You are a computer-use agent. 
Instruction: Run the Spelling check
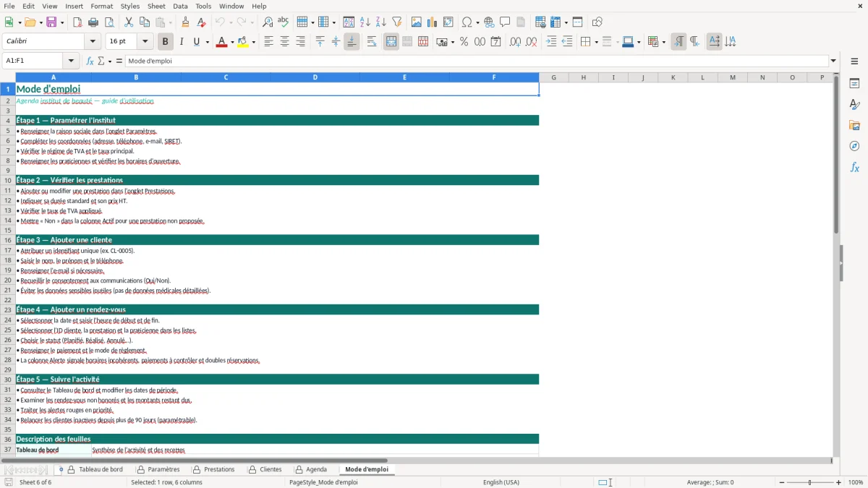[284, 22]
